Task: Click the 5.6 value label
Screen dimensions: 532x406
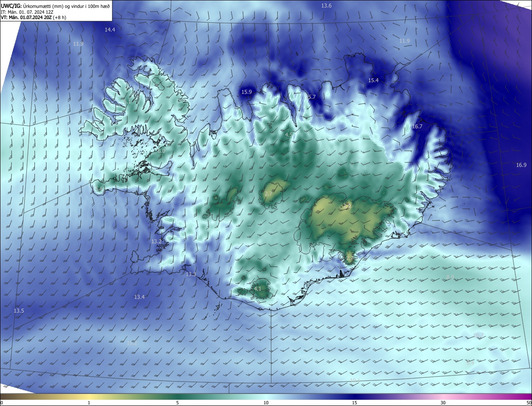Action: tap(100, 189)
